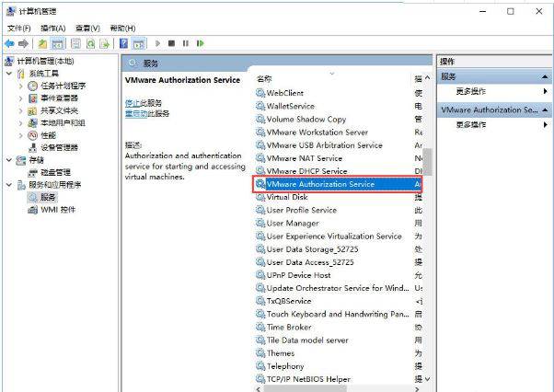Collapse the 系统工具 tree node

tap(9, 74)
